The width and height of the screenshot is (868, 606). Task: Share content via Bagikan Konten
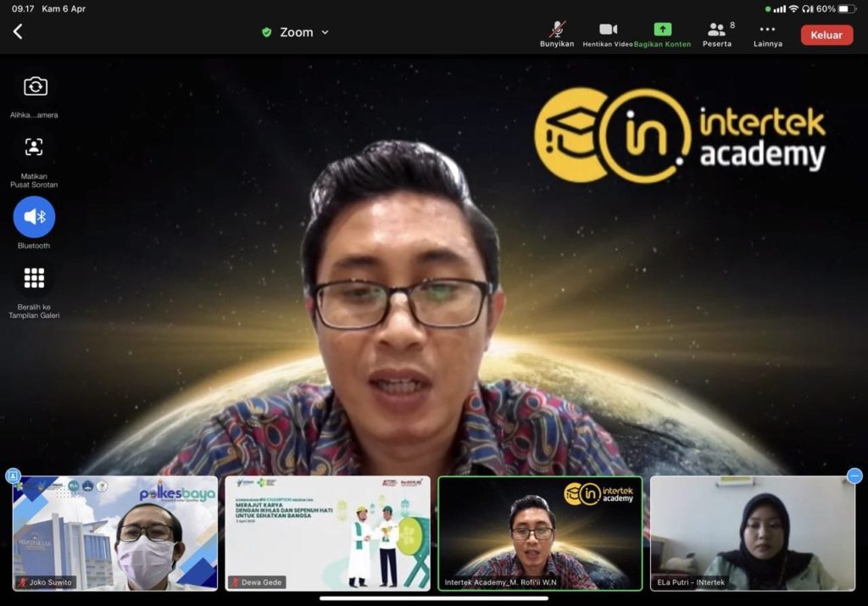[662, 34]
